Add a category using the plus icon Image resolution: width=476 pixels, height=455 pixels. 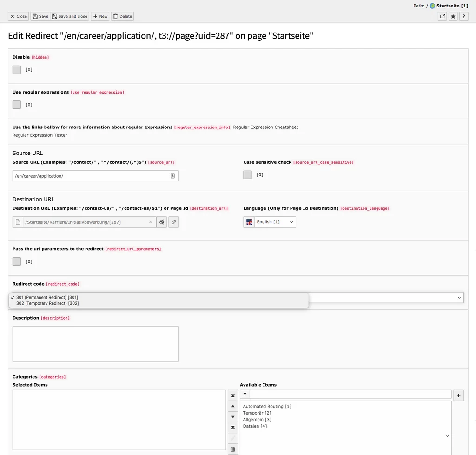(458, 395)
